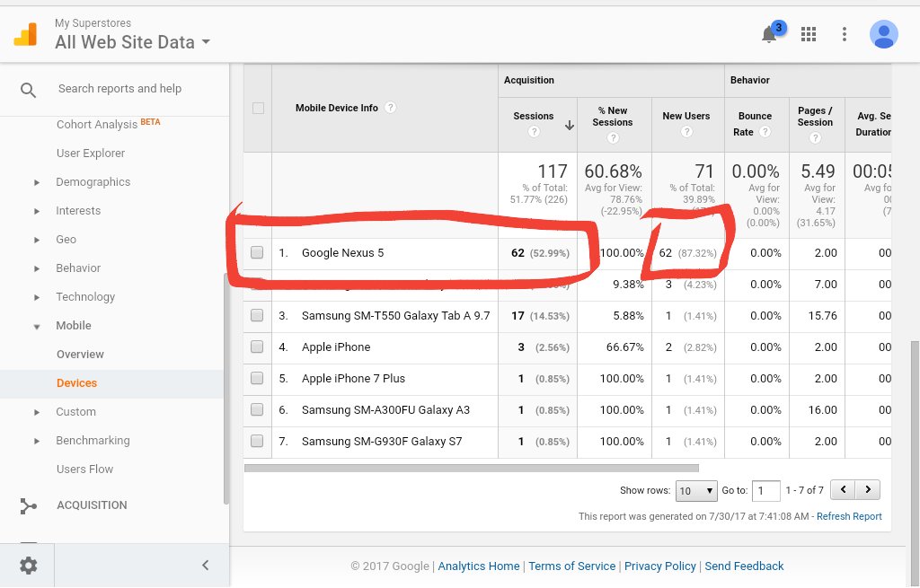The image size is (920, 588).
Task: Open Google Nexus 5 device details
Action: tap(342, 252)
